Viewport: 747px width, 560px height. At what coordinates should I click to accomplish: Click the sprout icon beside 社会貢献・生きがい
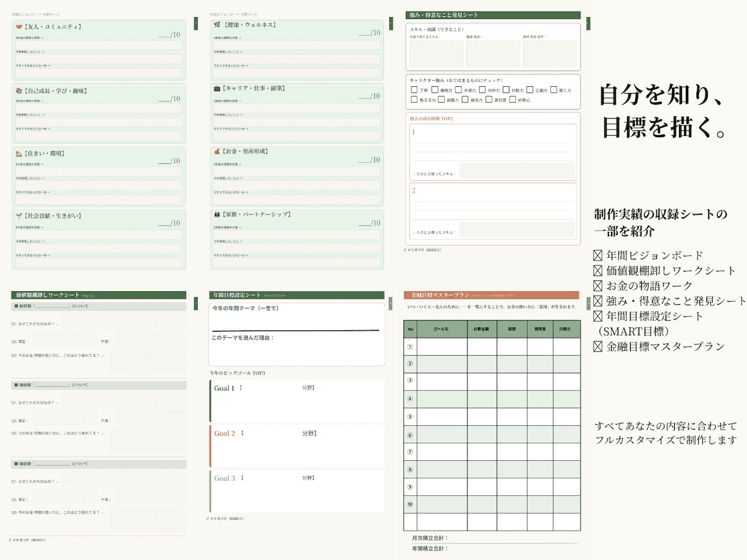(19, 215)
